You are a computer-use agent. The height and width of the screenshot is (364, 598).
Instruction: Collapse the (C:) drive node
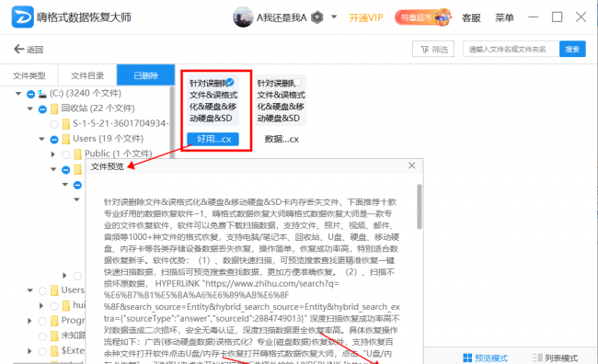[17, 94]
